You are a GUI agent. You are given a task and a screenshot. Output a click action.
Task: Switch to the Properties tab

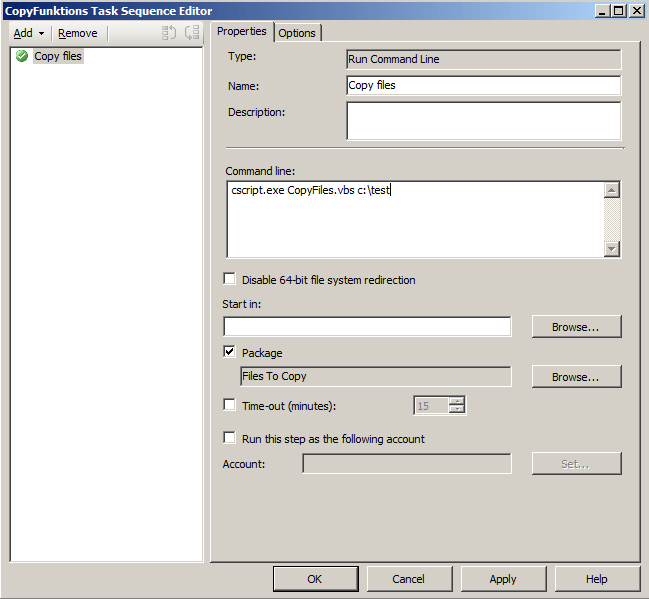point(242,31)
